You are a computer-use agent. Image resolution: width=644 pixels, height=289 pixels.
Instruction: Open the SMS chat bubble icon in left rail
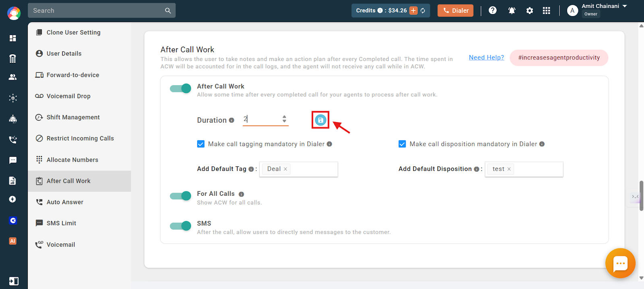(13, 160)
